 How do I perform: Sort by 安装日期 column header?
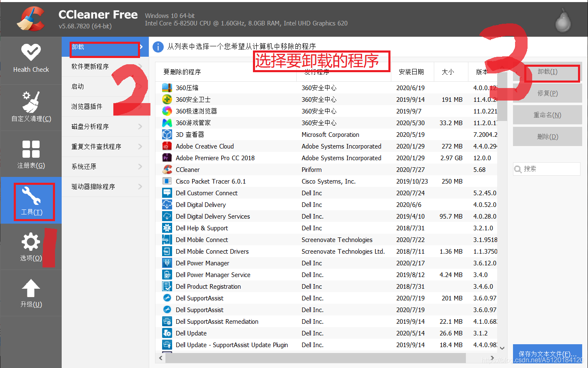[x=412, y=72]
